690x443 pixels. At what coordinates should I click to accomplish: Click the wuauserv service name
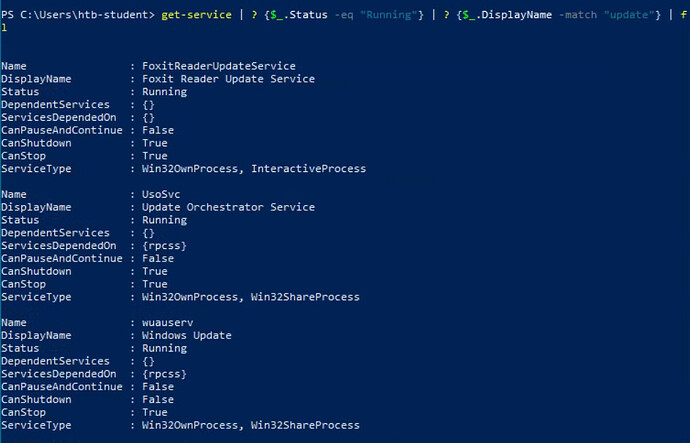pos(168,322)
